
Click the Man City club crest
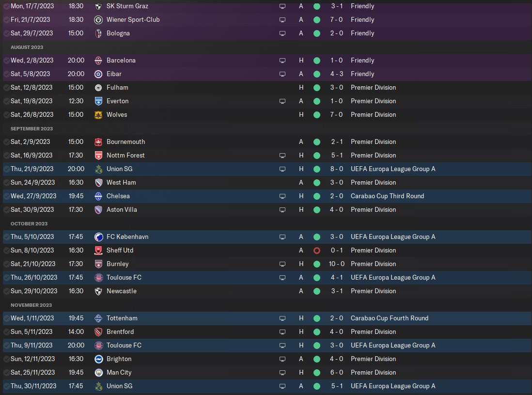[98, 373]
